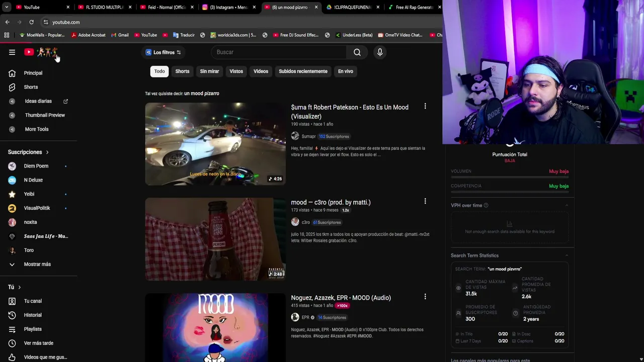Expand Mostrar más under subscriptions
644x362 pixels.
38,264
